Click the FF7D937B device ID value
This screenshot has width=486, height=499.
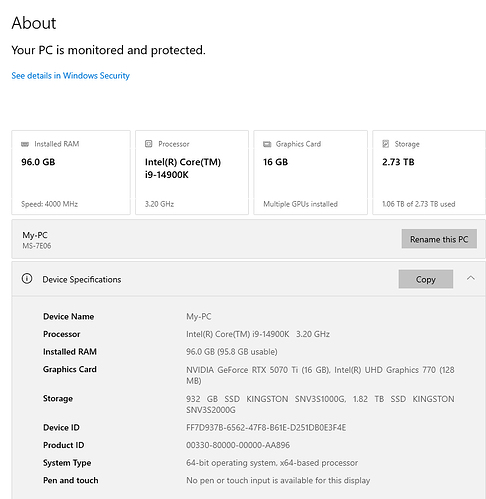click(266, 427)
